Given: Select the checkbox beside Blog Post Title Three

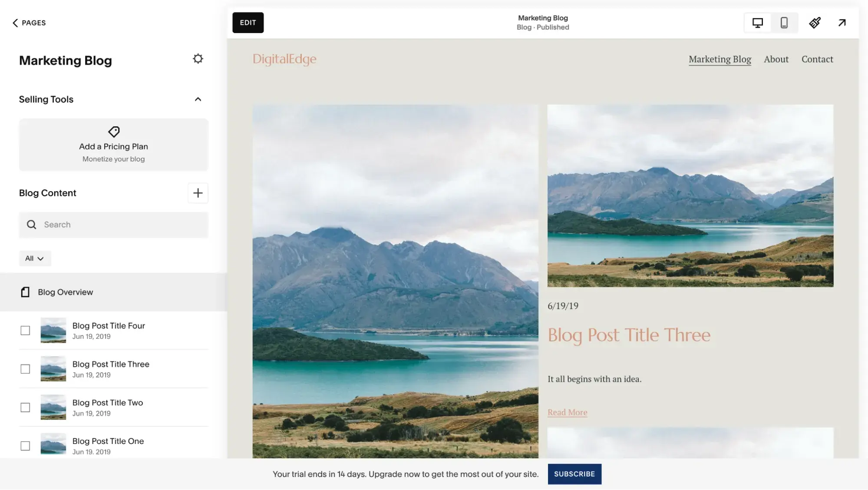Looking at the screenshot, I should [x=25, y=369].
